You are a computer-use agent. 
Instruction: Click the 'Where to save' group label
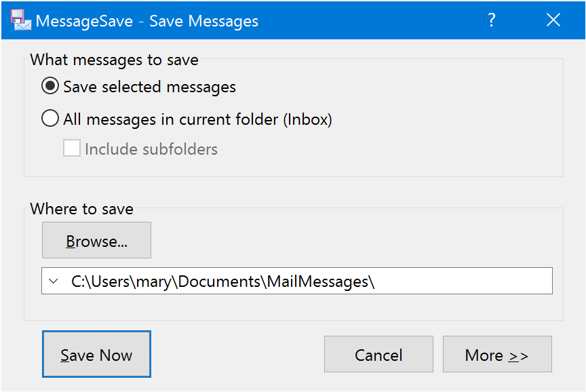click(82, 209)
